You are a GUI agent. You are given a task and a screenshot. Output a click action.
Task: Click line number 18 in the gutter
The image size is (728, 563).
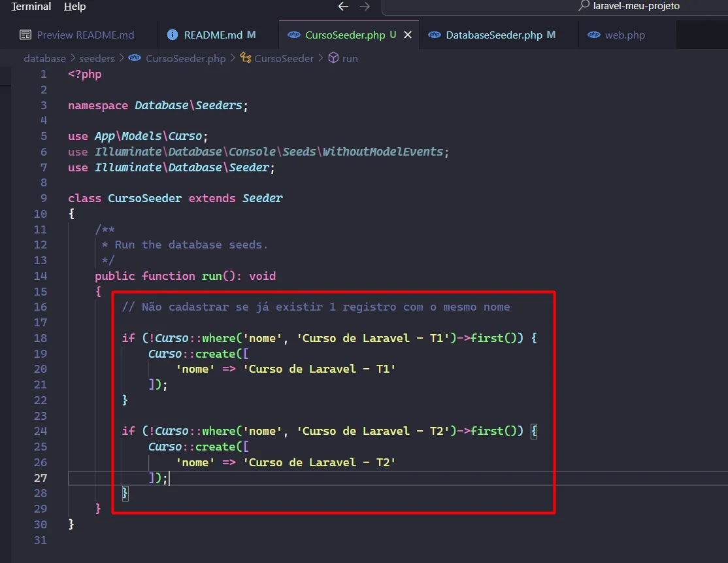click(x=40, y=338)
